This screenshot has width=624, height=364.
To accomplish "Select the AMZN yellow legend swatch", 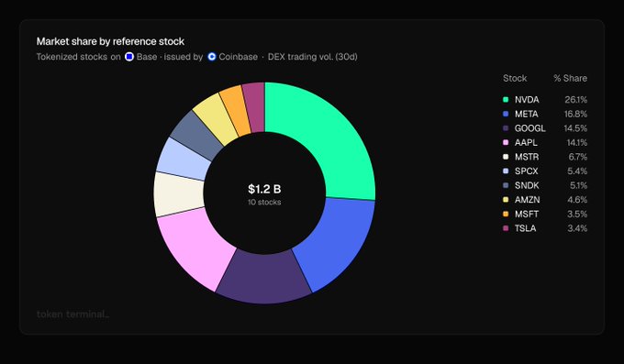I will [506, 200].
